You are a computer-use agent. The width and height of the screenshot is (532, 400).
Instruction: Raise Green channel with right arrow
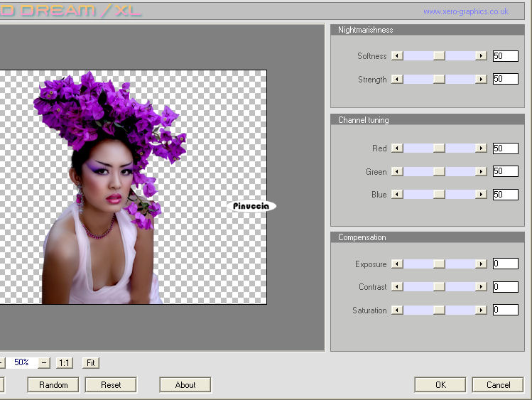click(x=481, y=171)
